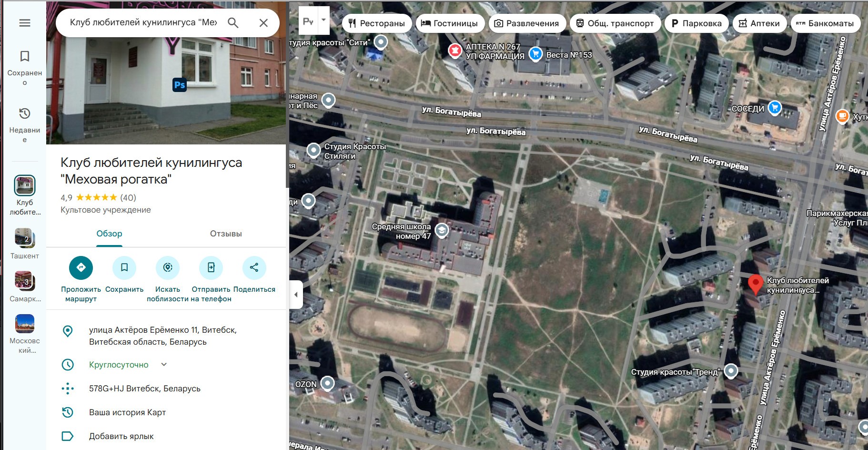Click the orange marker beside Хут label
Image resolution: width=868 pixels, height=450 pixels.
(842, 116)
